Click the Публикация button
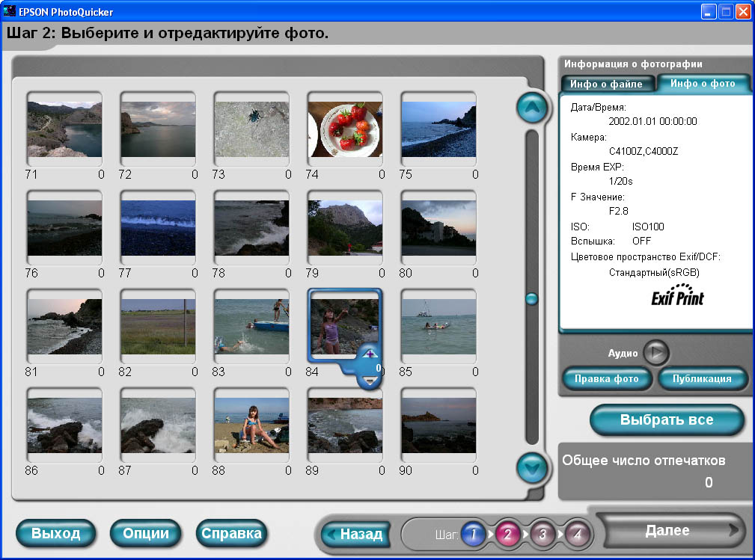The width and height of the screenshot is (755, 560). [702, 378]
